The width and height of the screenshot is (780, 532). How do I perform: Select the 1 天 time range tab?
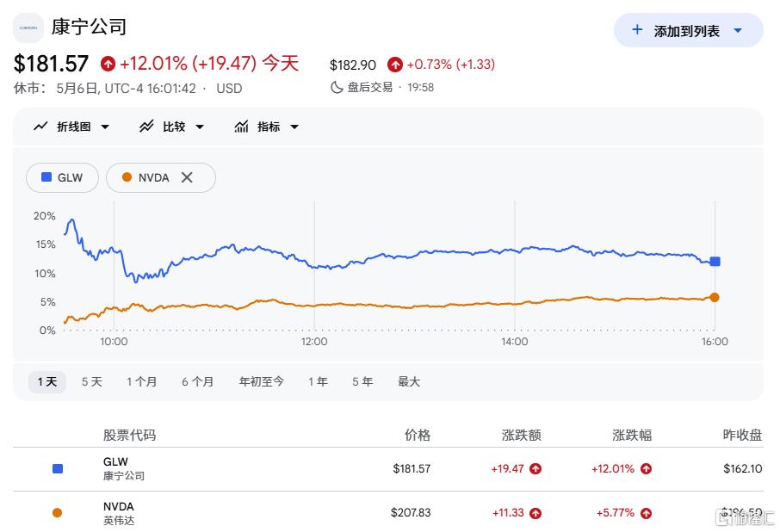point(47,382)
